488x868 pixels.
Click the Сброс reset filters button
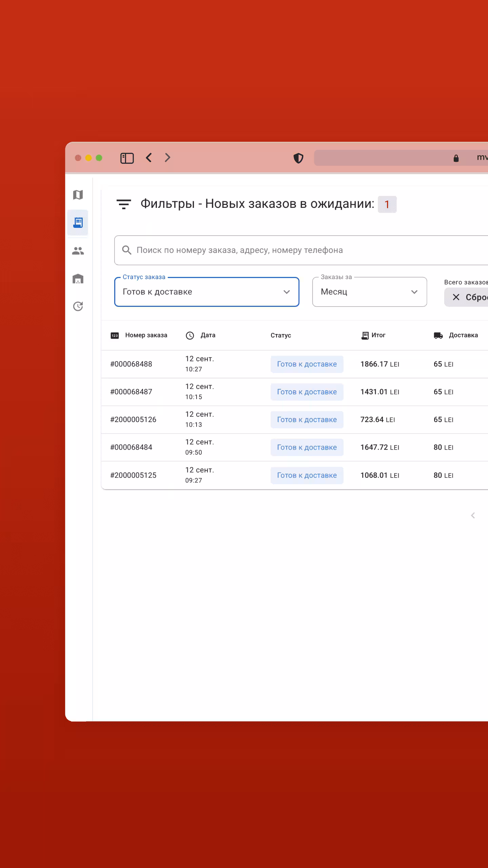pos(467,297)
